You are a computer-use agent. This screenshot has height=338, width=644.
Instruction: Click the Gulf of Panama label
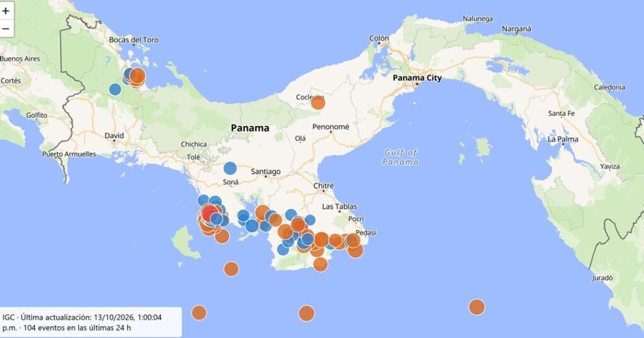pos(401,157)
